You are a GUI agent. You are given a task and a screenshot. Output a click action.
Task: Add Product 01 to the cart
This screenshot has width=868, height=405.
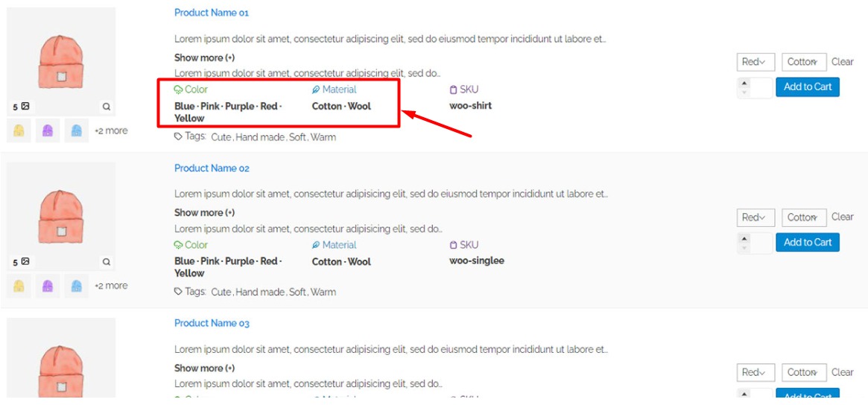(x=808, y=87)
